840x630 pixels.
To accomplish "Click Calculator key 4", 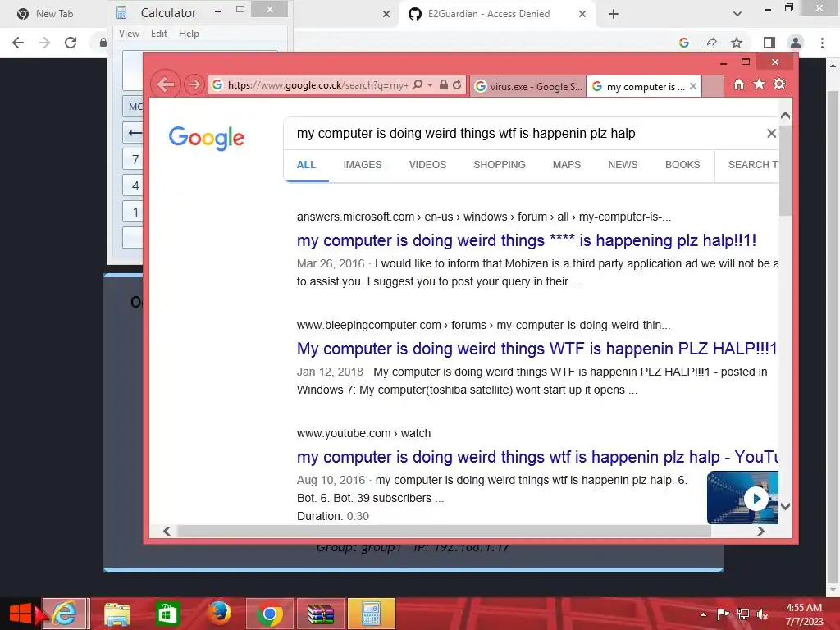I will [x=134, y=185].
